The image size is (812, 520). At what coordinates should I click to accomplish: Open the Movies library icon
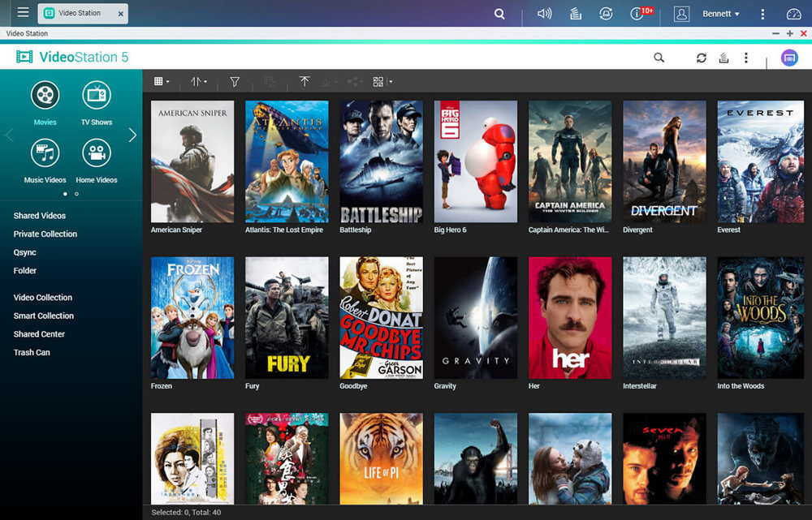click(45, 95)
